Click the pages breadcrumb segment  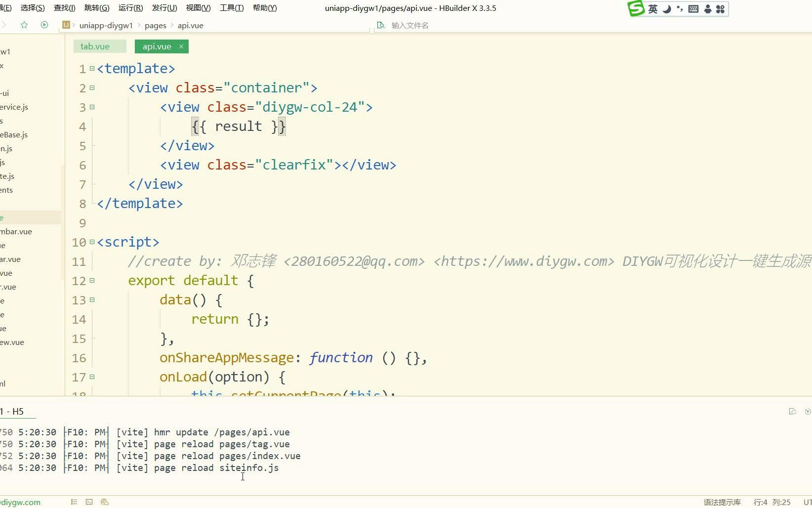click(155, 25)
